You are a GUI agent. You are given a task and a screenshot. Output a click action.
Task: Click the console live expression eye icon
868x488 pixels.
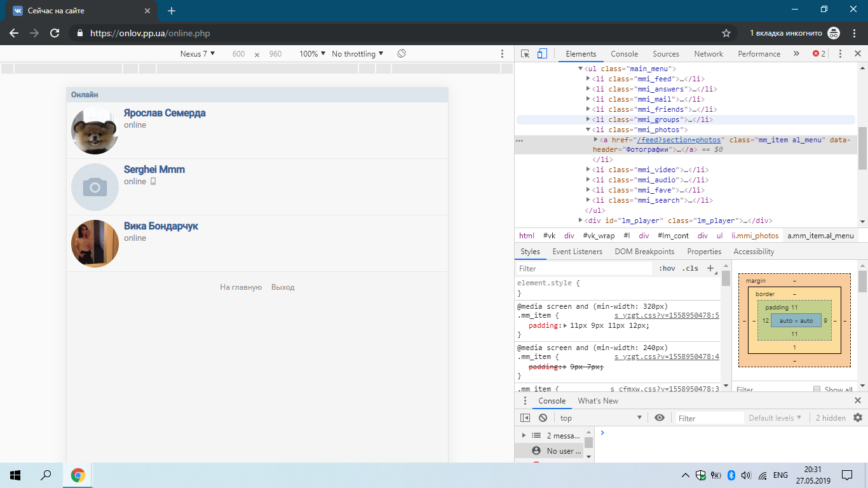(660, 417)
